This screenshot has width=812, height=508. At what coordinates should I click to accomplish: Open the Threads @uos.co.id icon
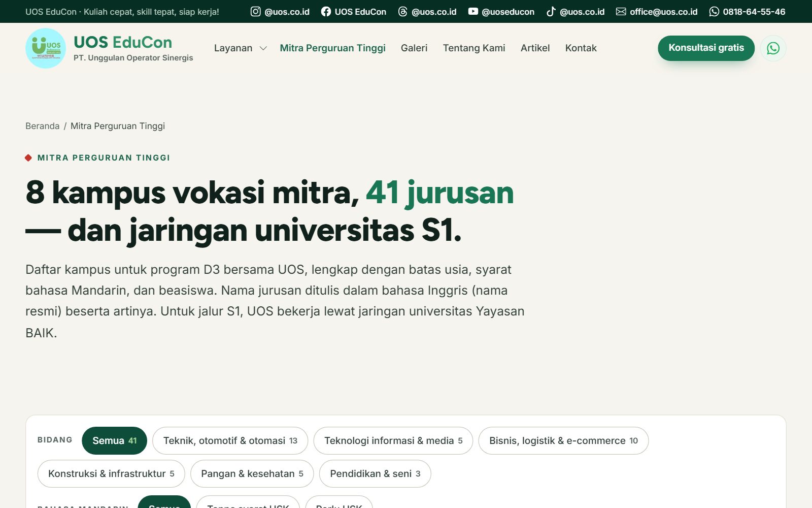[x=402, y=12]
